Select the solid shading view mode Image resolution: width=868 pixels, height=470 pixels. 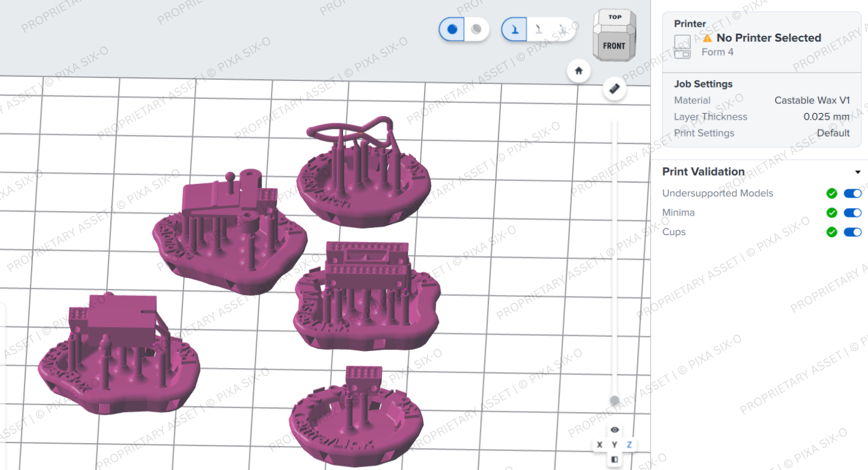point(452,29)
